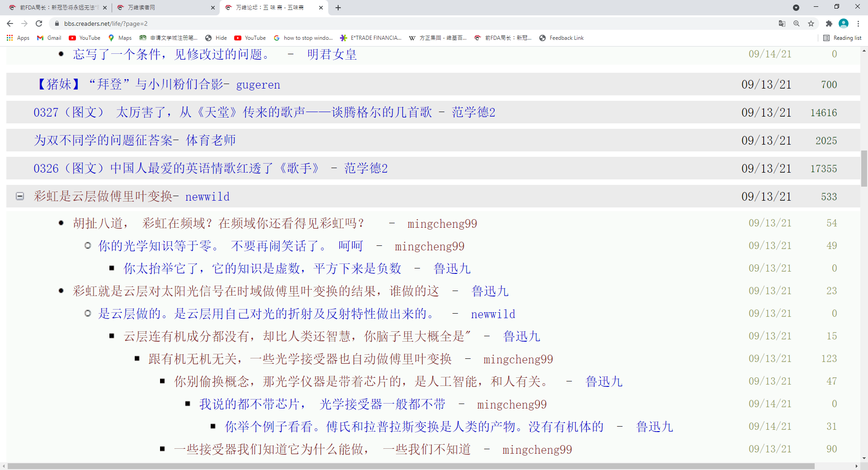Image resolution: width=868 pixels, height=470 pixels.
Task: Open the 申请文学城注册笔 bookmark
Action: click(169, 38)
